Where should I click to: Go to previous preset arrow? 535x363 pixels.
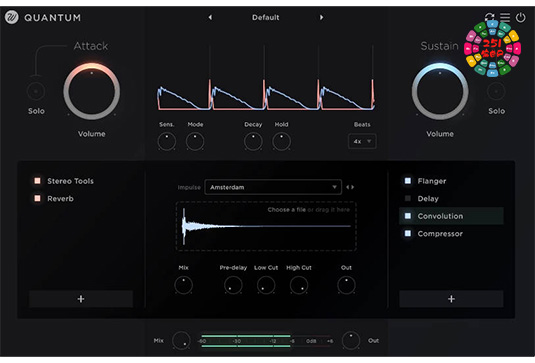click(210, 17)
